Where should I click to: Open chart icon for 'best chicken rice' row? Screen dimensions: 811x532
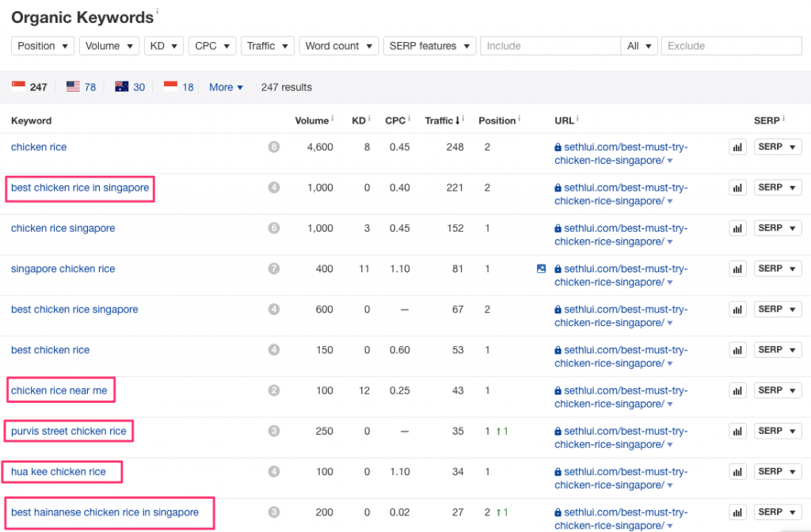(737, 349)
